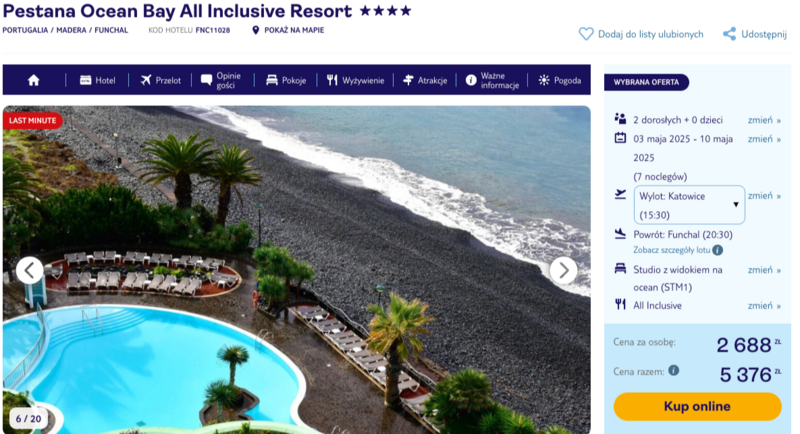Change travel dates via zmień link
The height and width of the screenshot is (434, 800).
(x=764, y=139)
